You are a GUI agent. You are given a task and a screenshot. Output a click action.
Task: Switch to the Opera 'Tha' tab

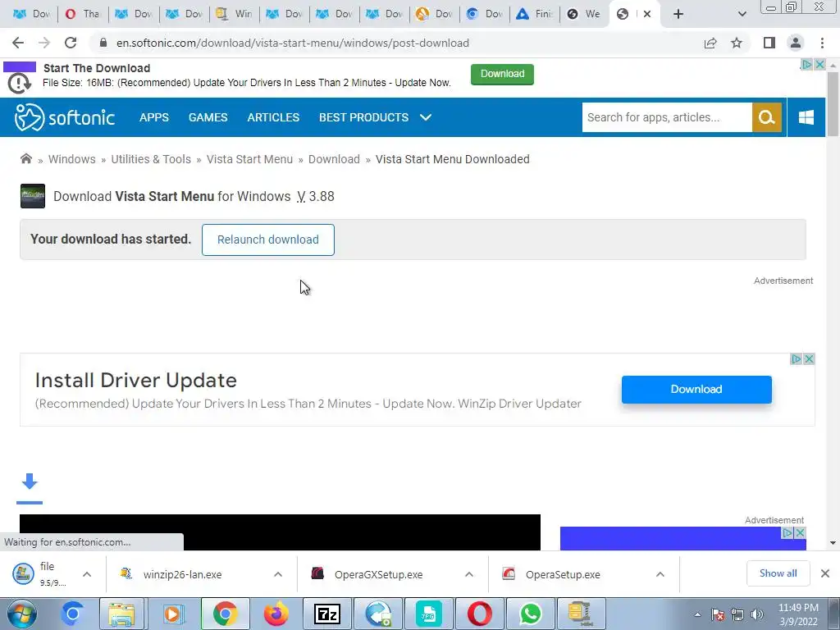(x=83, y=14)
